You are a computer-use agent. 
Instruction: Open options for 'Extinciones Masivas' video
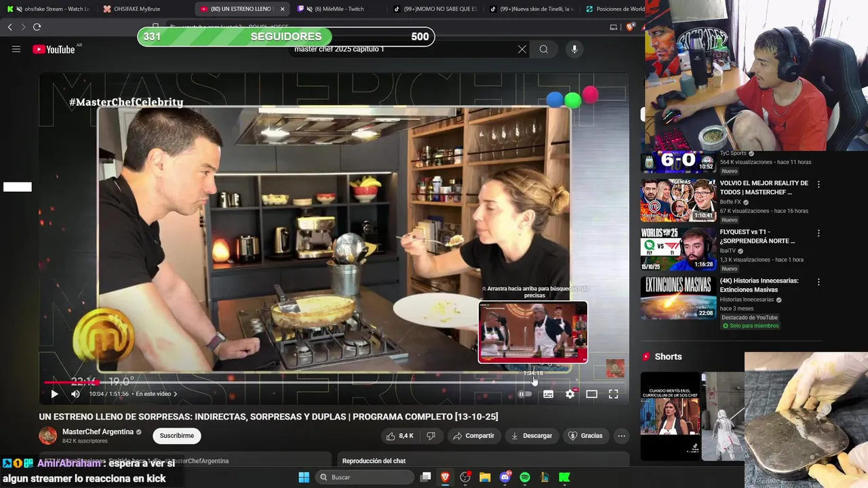pyautogui.click(x=818, y=282)
